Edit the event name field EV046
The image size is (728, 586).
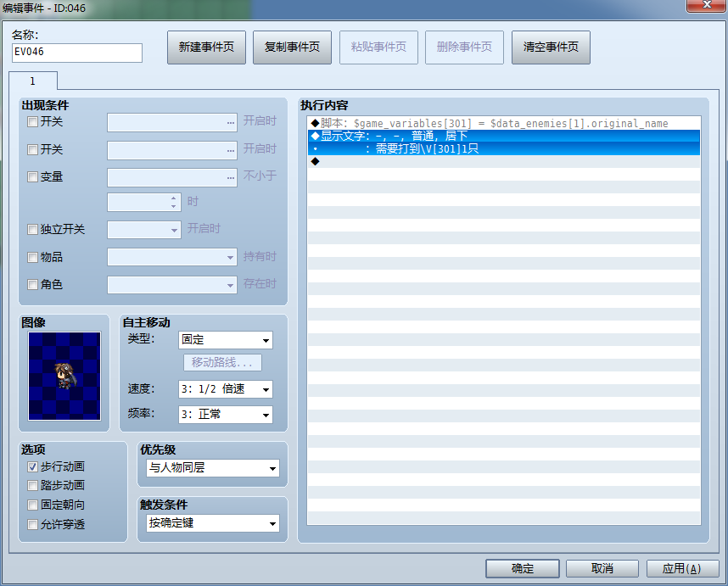(77, 53)
